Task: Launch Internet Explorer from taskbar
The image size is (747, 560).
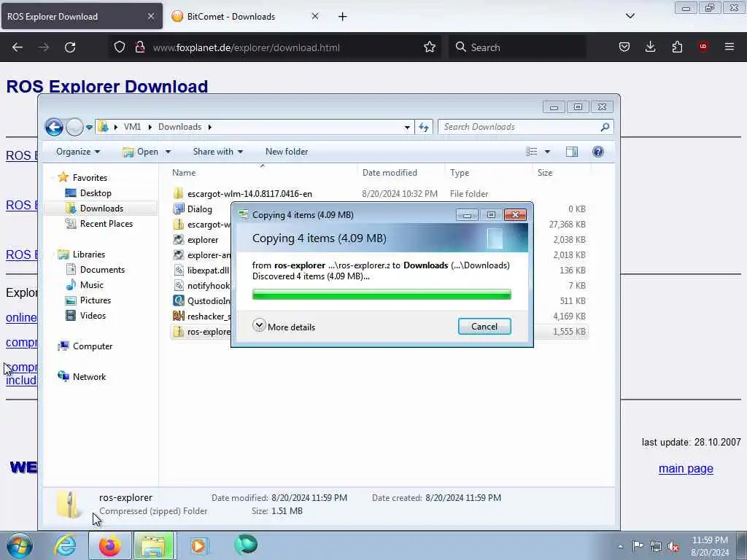Action: tap(65, 545)
